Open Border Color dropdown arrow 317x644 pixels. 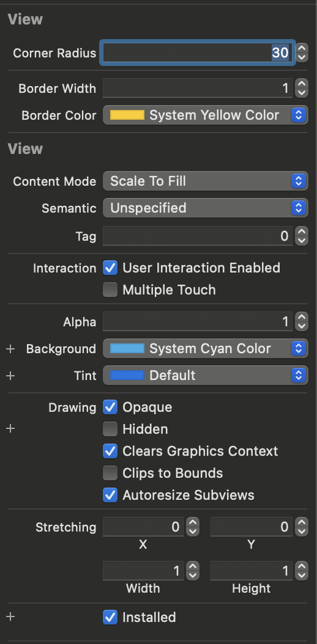(x=299, y=115)
